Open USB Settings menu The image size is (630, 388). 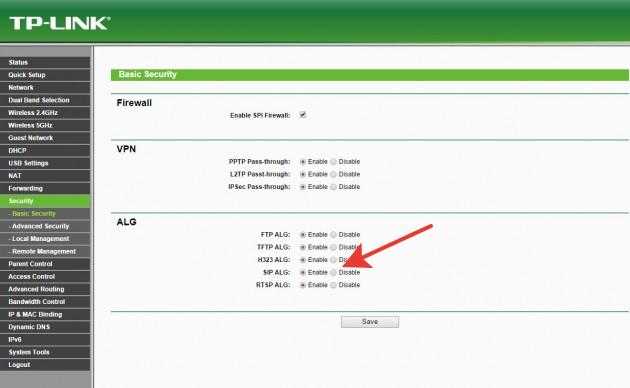click(45, 163)
